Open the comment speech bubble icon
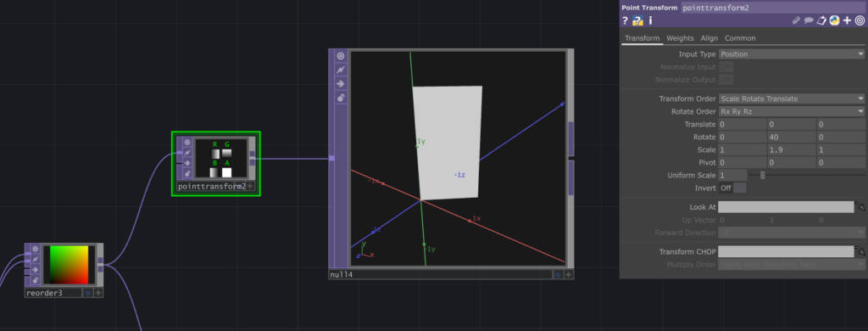The height and width of the screenshot is (331, 868). (809, 20)
